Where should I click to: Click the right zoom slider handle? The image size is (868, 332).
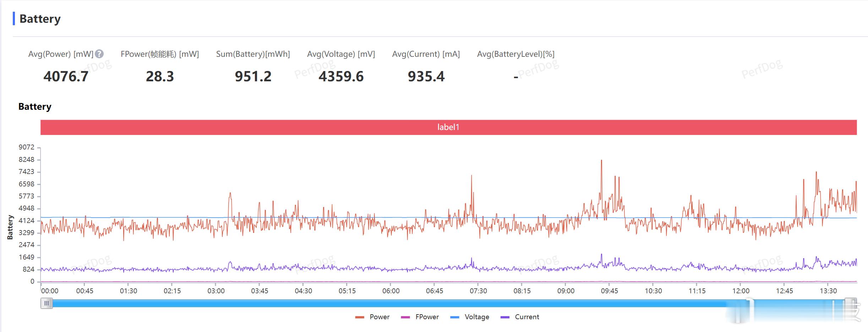(851, 304)
